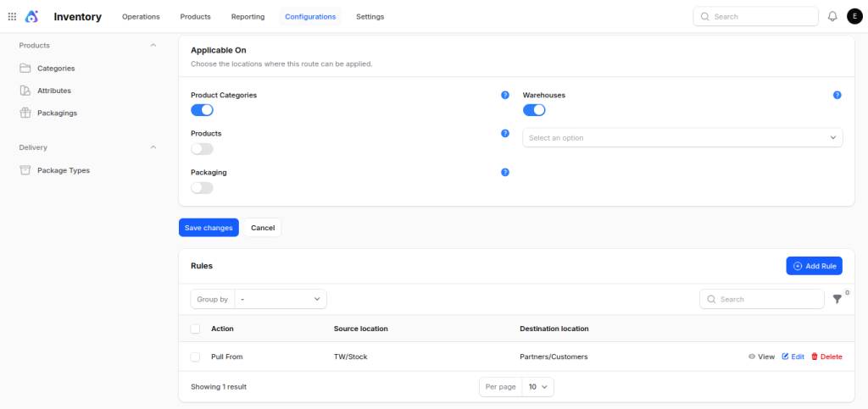The image size is (868, 409).
Task: Click the Categories folder icon
Action: coord(25,68)
